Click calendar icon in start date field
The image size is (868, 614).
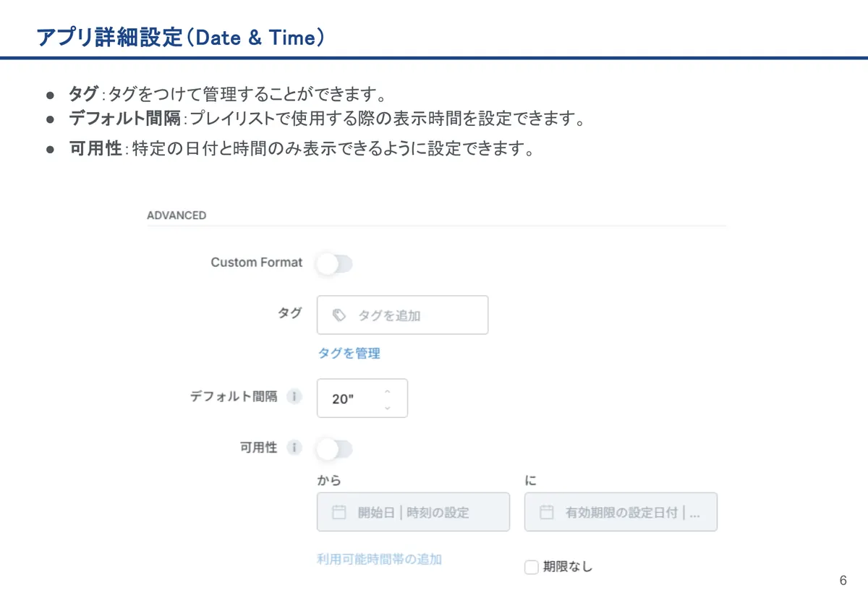click(x=339, y=512)
